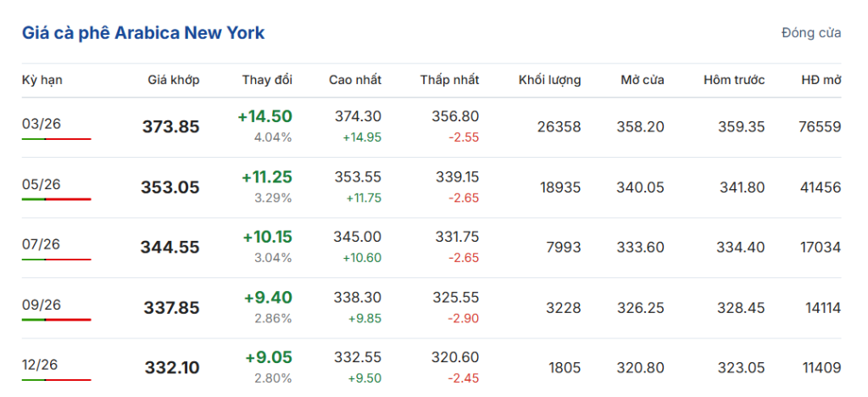Select the "Kỳ hạn" column header
The width and height of the screenshot is (868, 397).
42,80
